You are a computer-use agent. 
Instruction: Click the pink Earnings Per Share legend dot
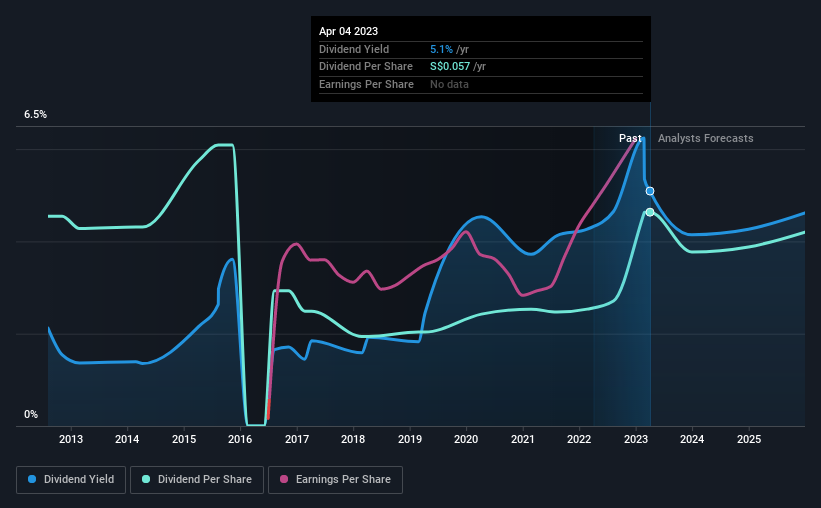click(284, 479)
